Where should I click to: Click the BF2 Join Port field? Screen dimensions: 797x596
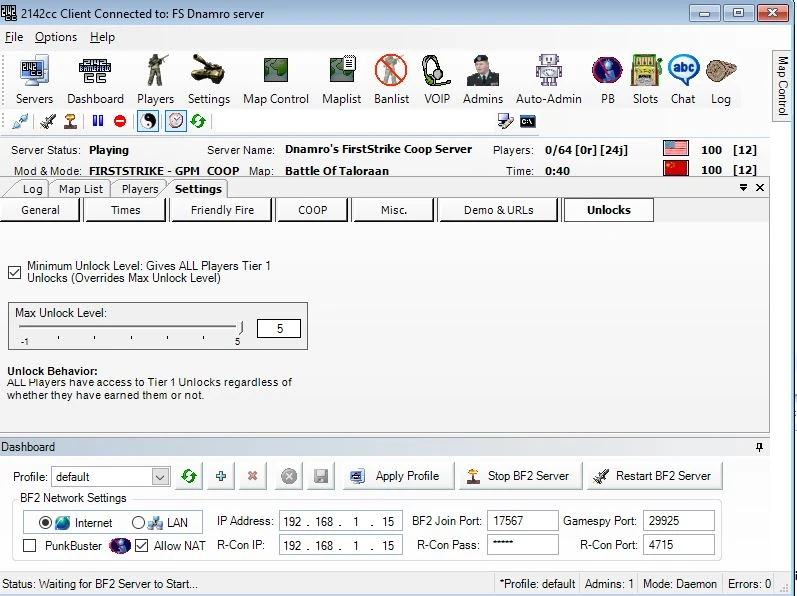click(x=523, y=521)
